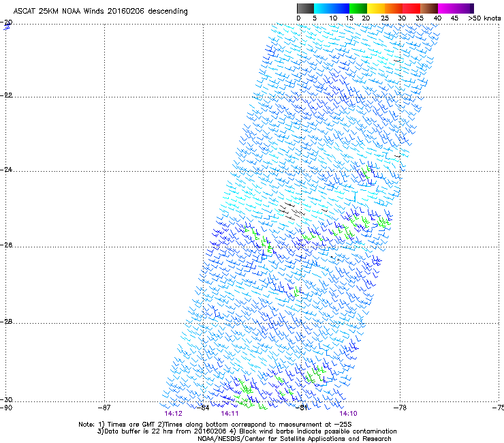
Task: Click the "35" label under the color bar
Action: click(x=420, y=18)
